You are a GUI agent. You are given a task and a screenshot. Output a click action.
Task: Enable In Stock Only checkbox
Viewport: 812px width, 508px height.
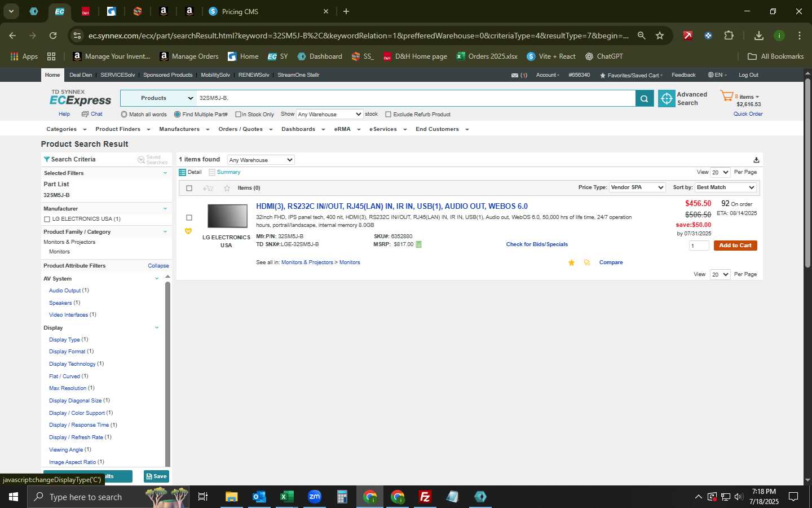click(x=238, y=115)
